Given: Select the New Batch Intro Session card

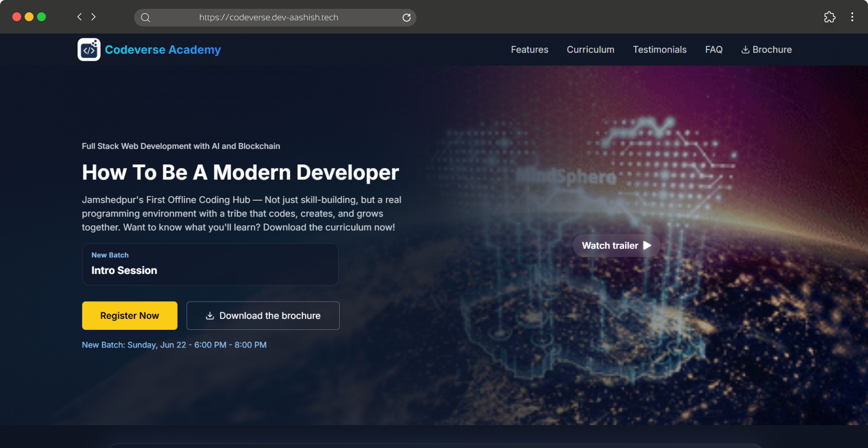Looking at the screenshot, I should pos(210,264).
